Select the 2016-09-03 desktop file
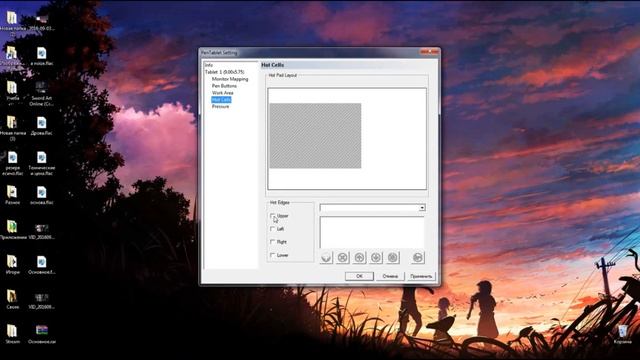This screenshot has width=640, height=360. [x=41, y=22]
